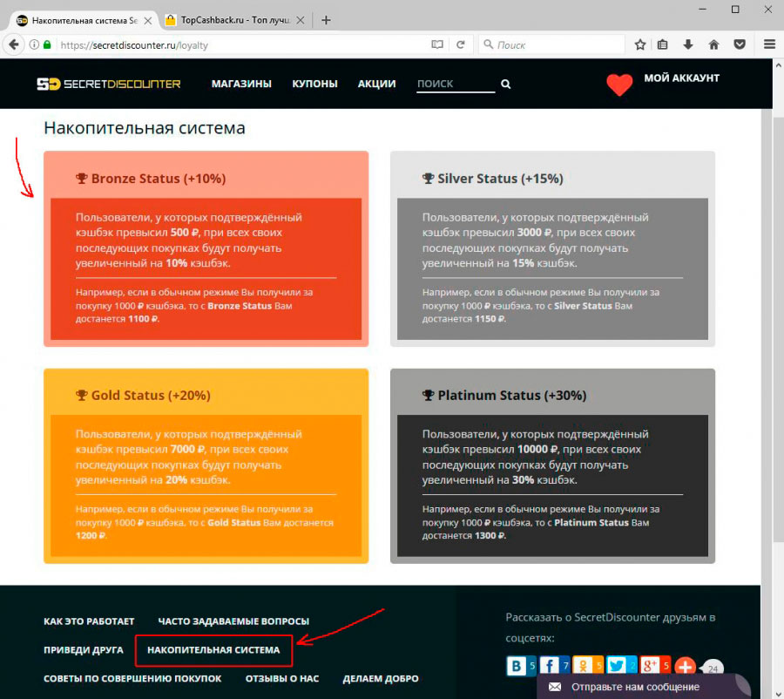The image size is (784, 699).
Task: Click the orange plus more-sharing icon
Action: tap(685, 667)
